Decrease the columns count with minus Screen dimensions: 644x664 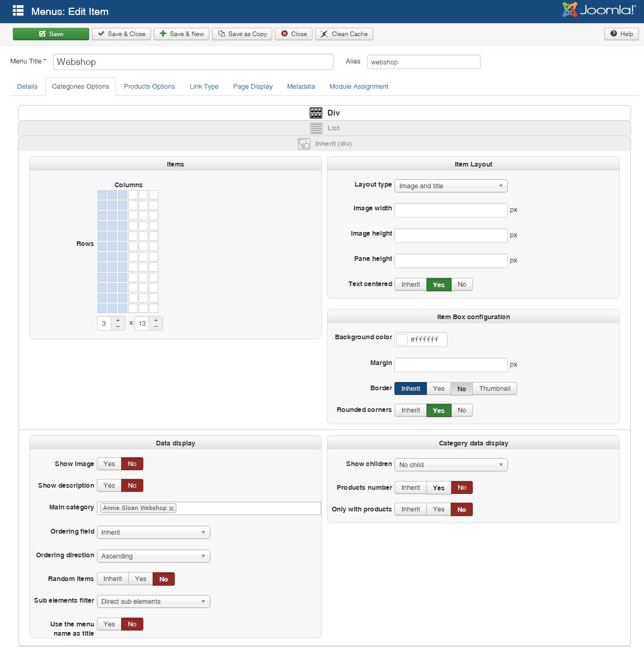click(118, 326)
